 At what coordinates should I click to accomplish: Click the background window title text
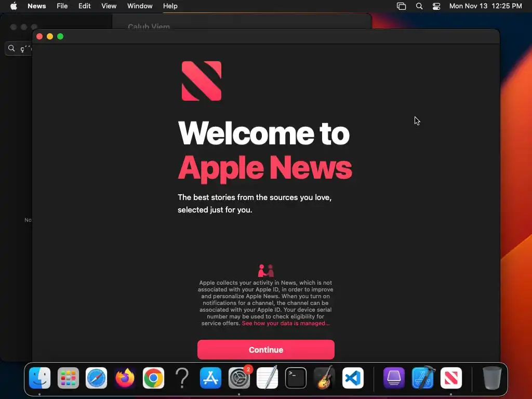pos(149,26)
